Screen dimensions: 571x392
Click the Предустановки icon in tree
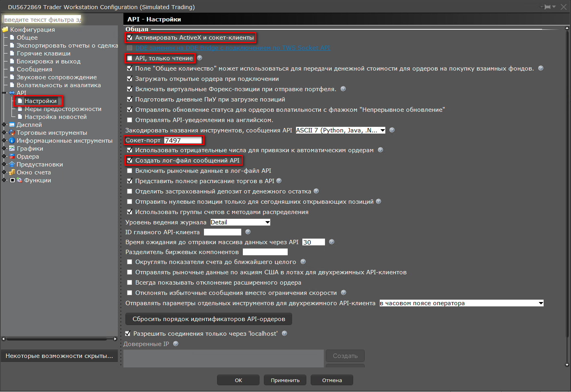pos(12,164)
